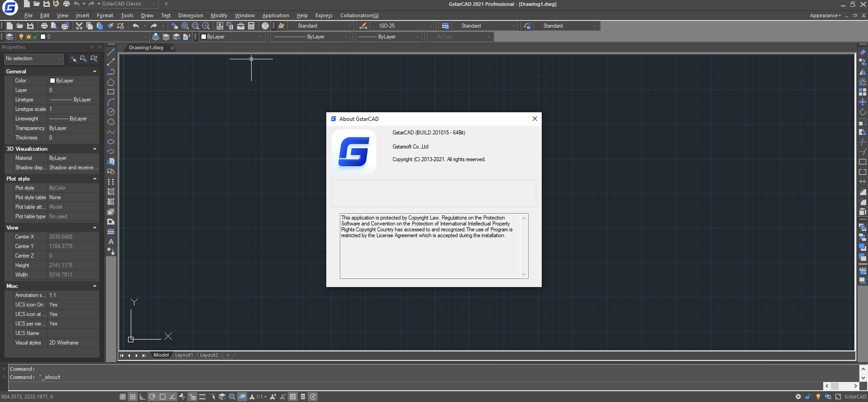Open the Help question mark icon
Screen dimensions: 868x402
pos(265,26)
